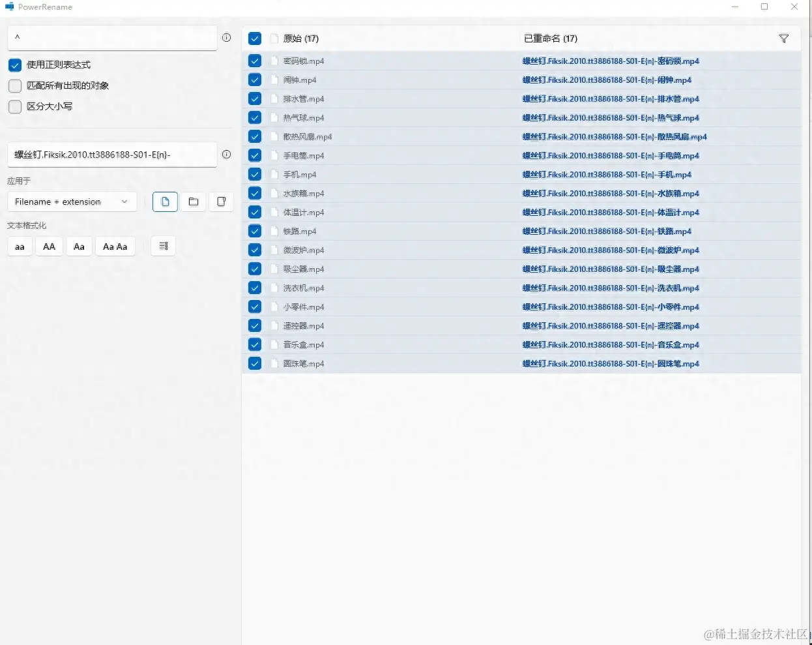This screenshot has height=645, width=812.
Task: Click 原始 (17) column header
Action: click(x=301, y=38)
